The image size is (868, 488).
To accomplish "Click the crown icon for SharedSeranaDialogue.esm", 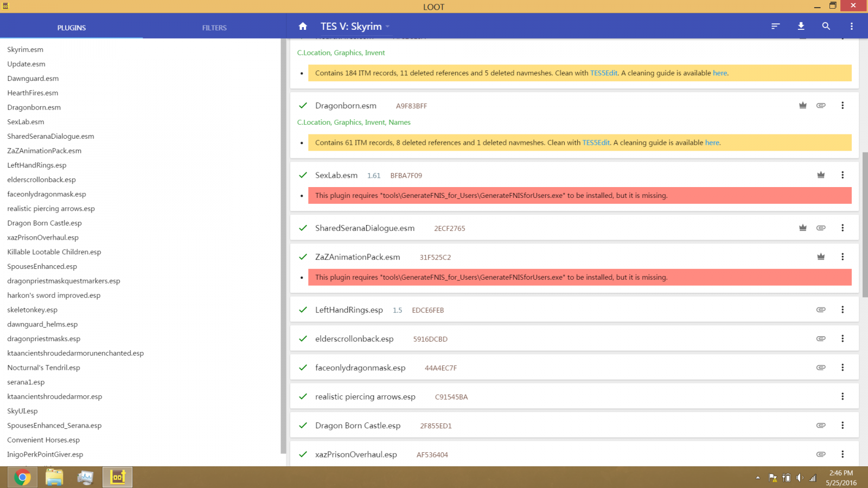I will point(803,228).
